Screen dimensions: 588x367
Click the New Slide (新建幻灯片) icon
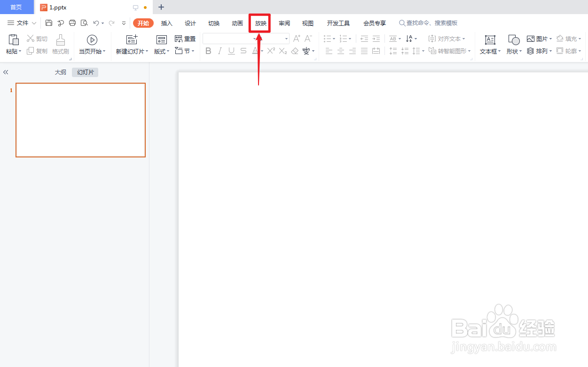tap(132, 40)
